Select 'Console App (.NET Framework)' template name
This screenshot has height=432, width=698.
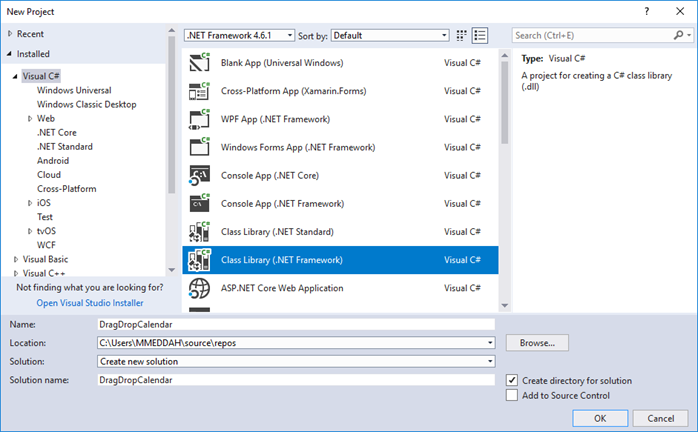[282, 204]
